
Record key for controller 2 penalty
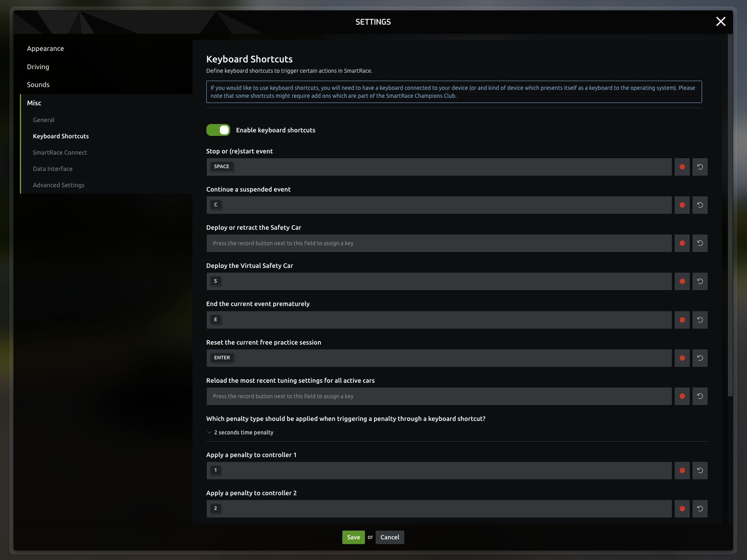(682, 509)
